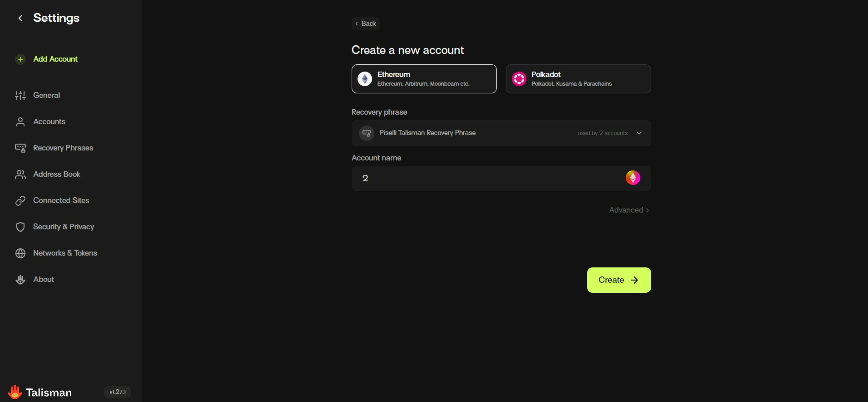
Task: Click the green plus Add Account icon
Action: tap(20, 59)
